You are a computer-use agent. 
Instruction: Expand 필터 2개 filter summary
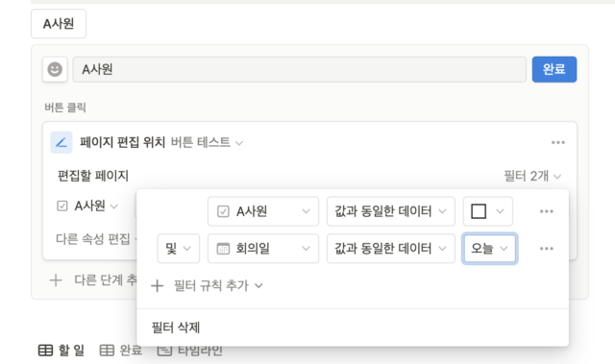[x=532, y=177]
